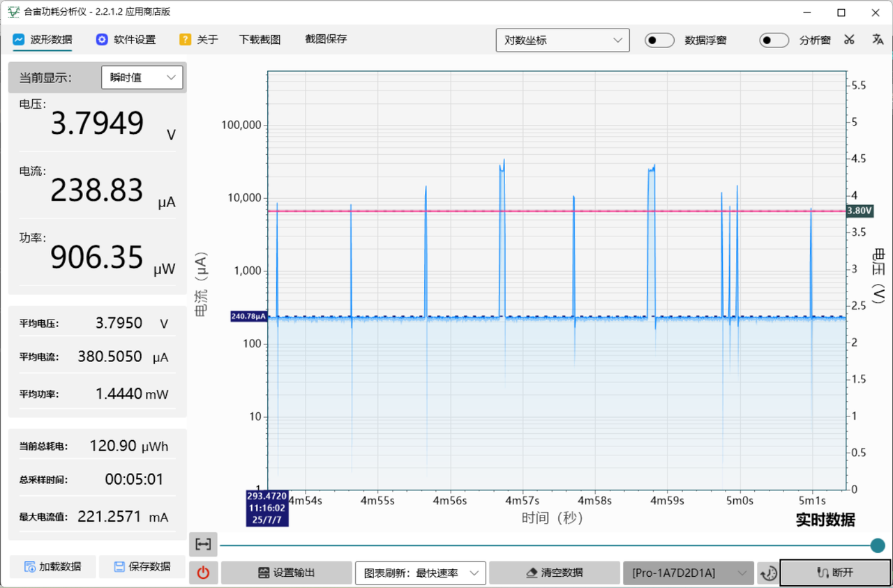Click the 下载截图 menu item
Image resolution: width=893 pixels, height=588 pixels.
260,40
